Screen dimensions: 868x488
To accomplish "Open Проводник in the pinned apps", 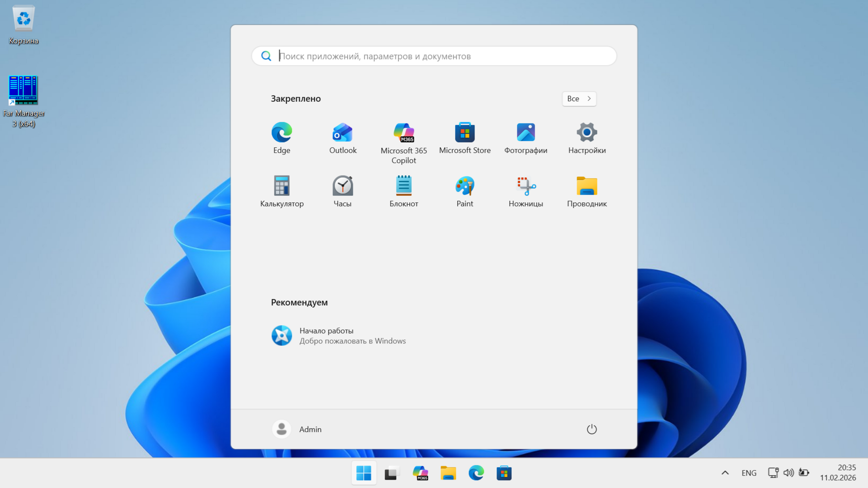I will (586, 191).
